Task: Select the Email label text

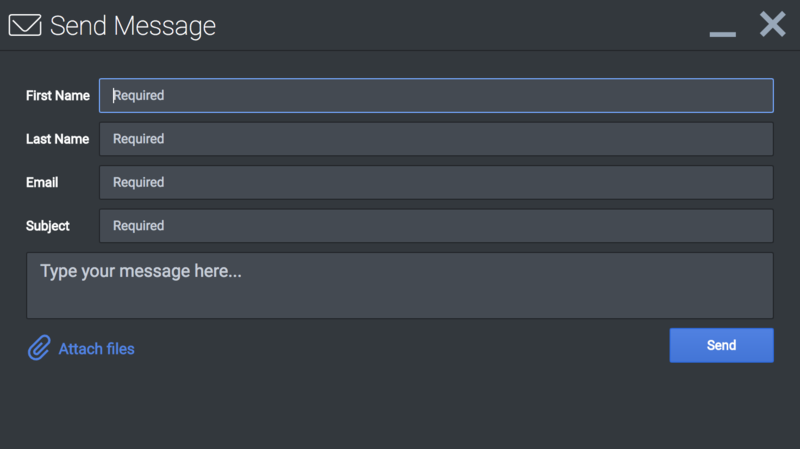Action: 42,182
